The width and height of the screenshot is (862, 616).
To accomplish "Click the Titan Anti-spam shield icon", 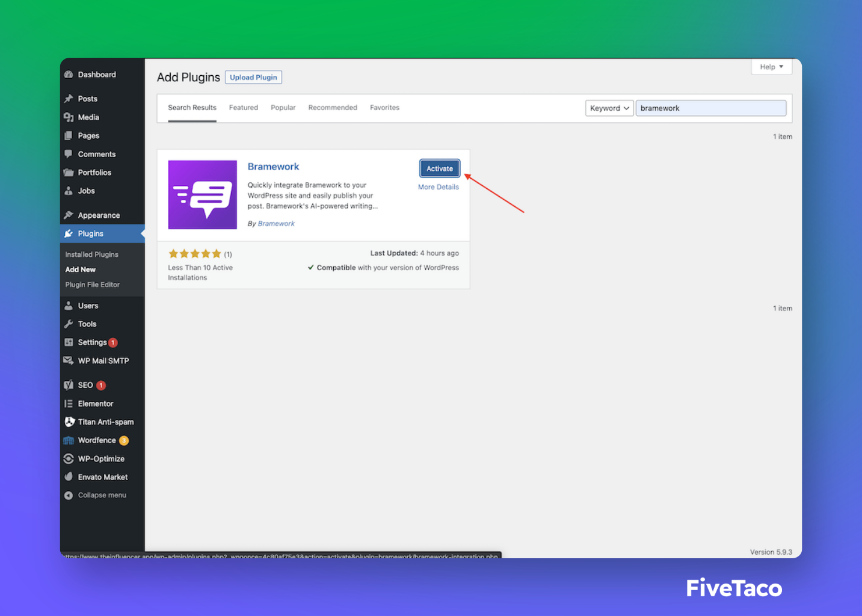I will pos(70,422).
